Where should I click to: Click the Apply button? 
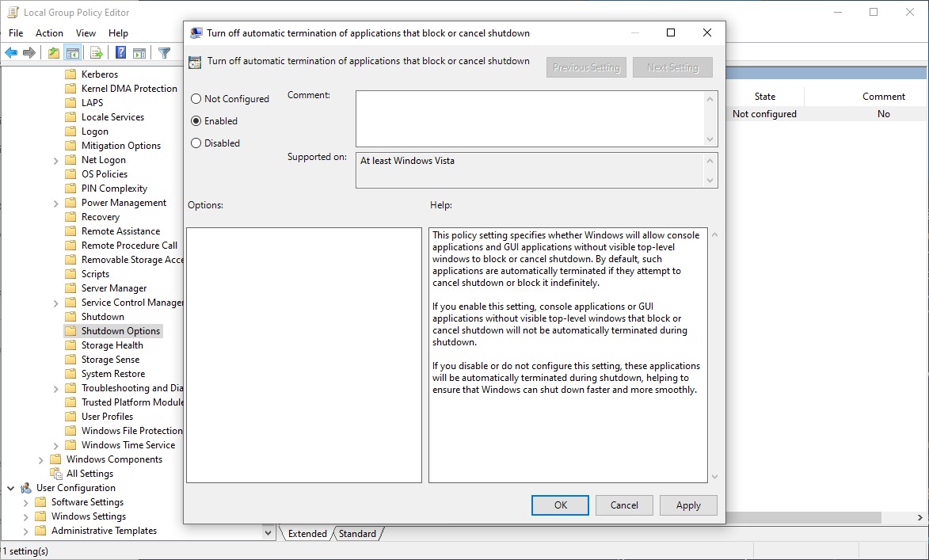pyautogui.click(x=688, y=505)
